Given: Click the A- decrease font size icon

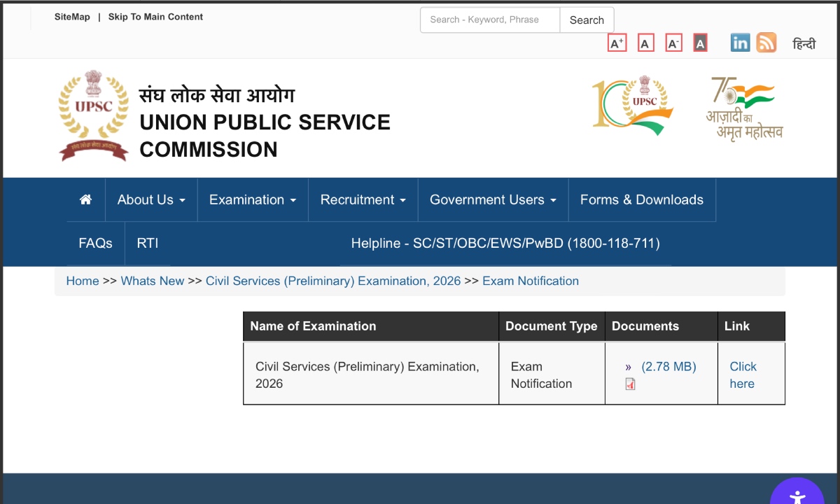Looking at the screenshot, I should (673, 42).
